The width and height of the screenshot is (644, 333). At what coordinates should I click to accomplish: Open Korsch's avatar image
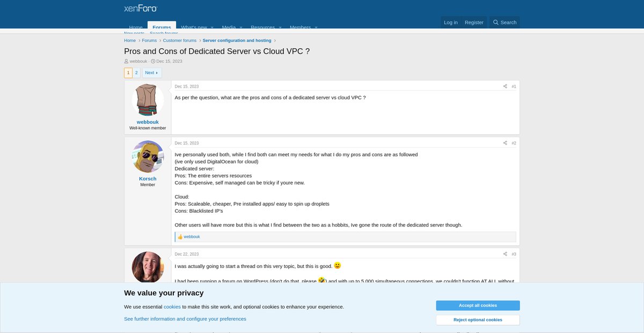148,157
